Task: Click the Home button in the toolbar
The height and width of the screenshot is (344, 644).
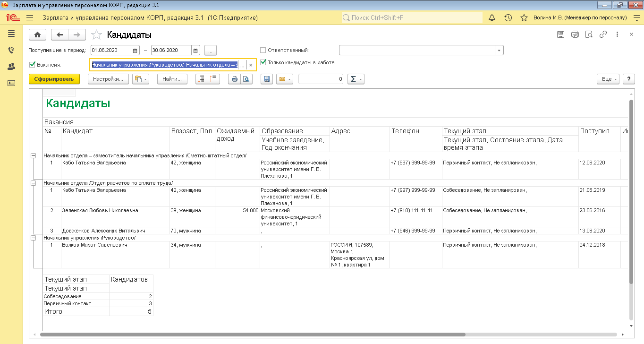Action: point(37,34)
